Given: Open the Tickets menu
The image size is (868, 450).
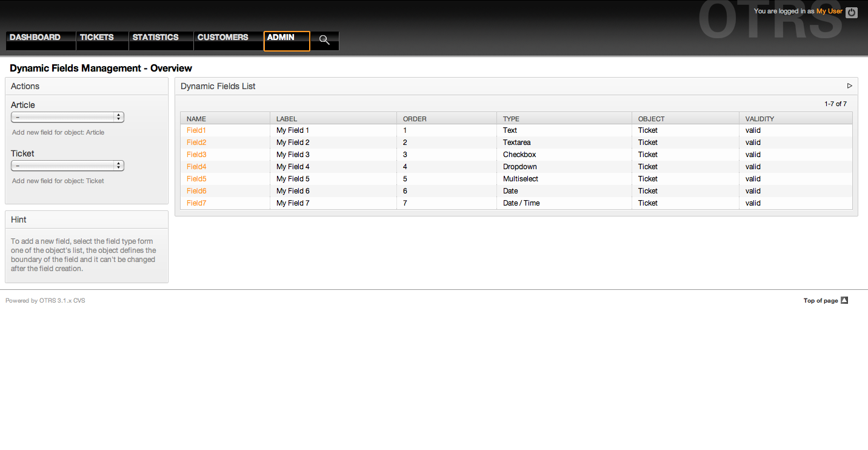Looking at the screenshot, I should coord(97,38).
